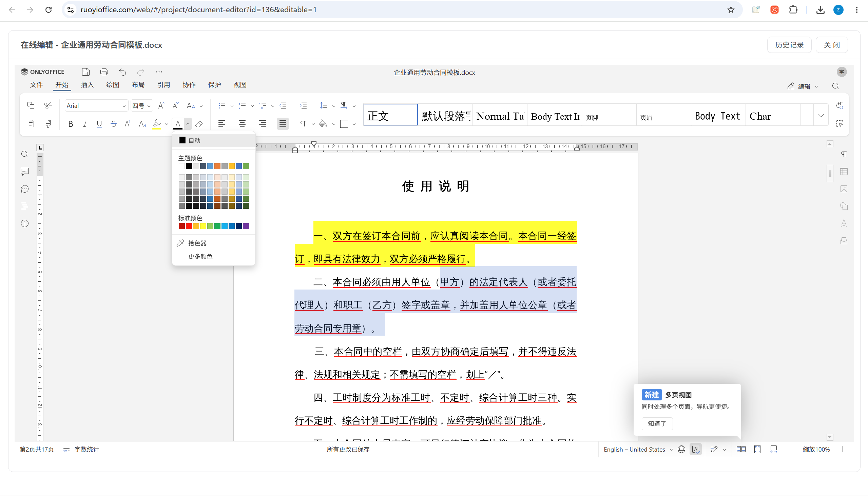Decrease paragraph indent
868x496 pixels.
click(283, 105)
